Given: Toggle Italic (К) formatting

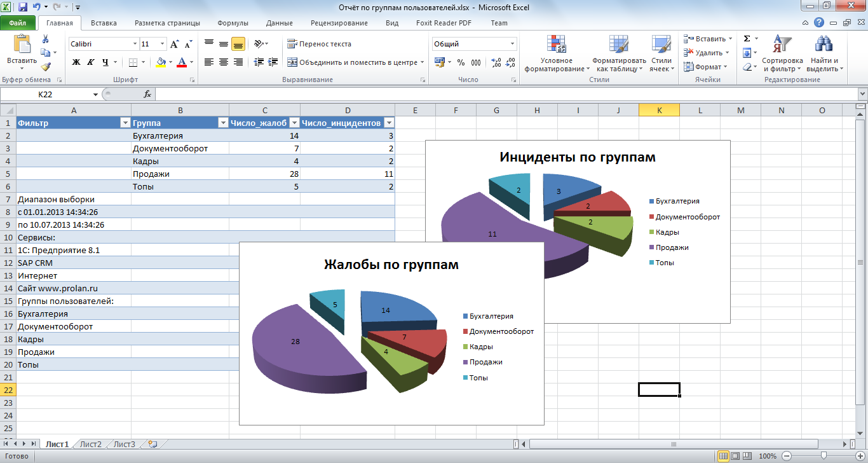Looking at the screenshot, I should 90,62.
